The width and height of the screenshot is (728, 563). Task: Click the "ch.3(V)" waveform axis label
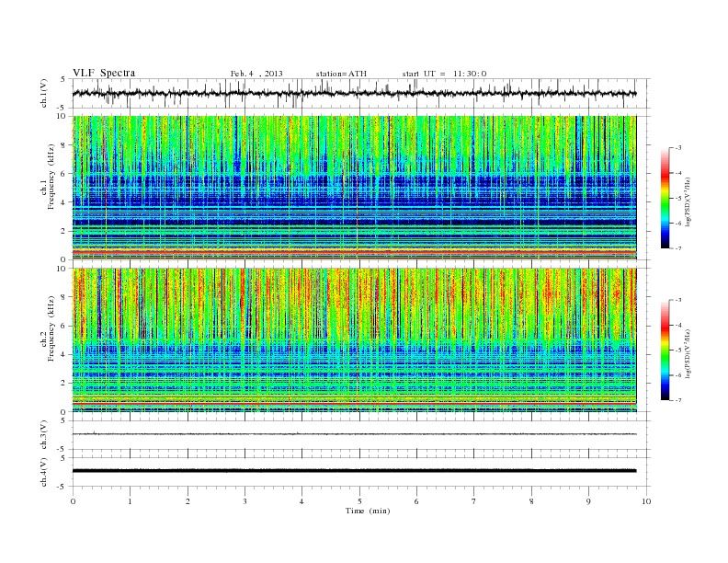[x=44, y=435]
